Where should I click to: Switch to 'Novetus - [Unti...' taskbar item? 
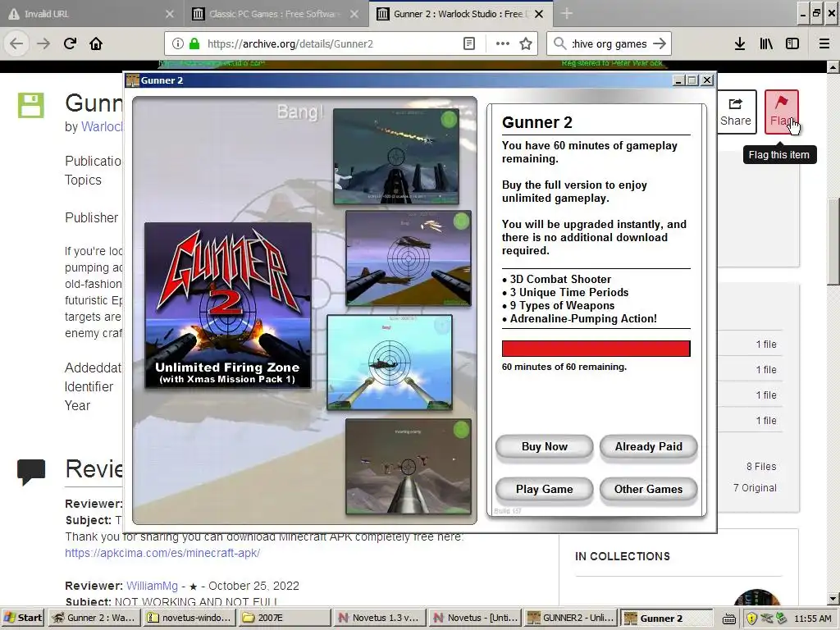point(476,618)
